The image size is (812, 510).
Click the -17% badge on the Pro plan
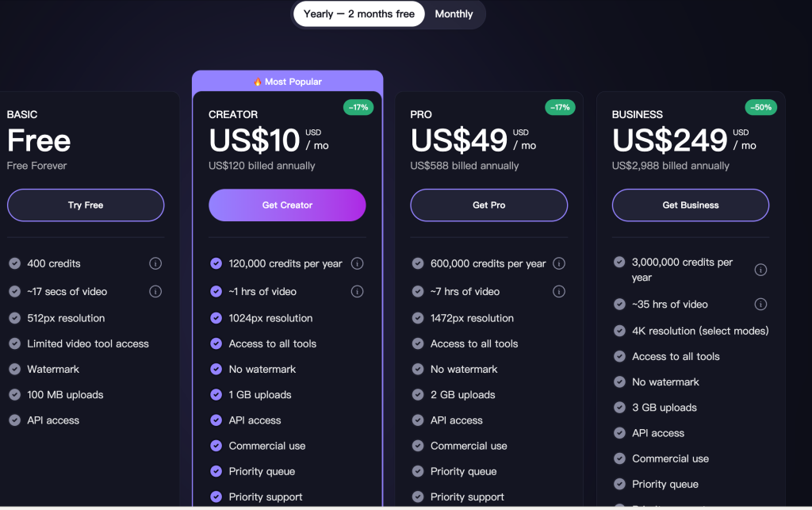click(560, 107)
